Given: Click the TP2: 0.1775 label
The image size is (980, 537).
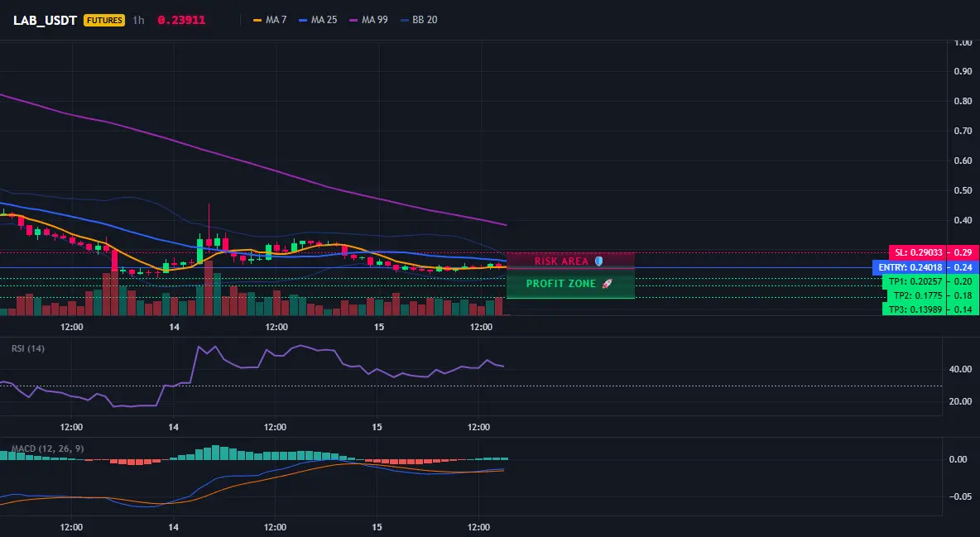Looking at the screenshot, I should click(x=917, y=295).
